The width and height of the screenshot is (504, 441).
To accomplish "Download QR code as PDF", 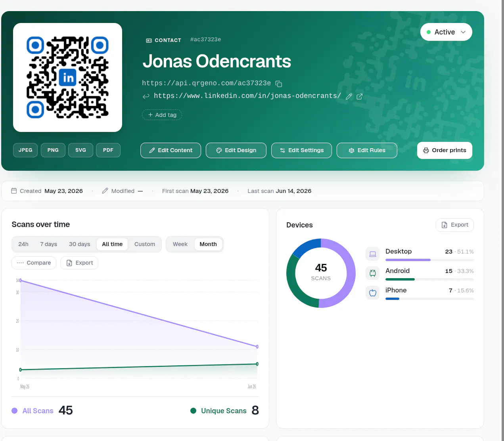I will [108, 150].
